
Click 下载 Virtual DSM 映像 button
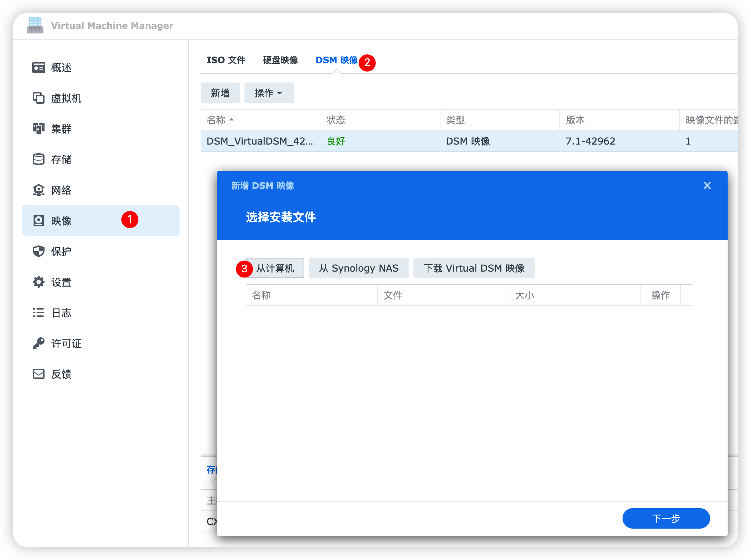pyautogui.click(x=474, y=268)
